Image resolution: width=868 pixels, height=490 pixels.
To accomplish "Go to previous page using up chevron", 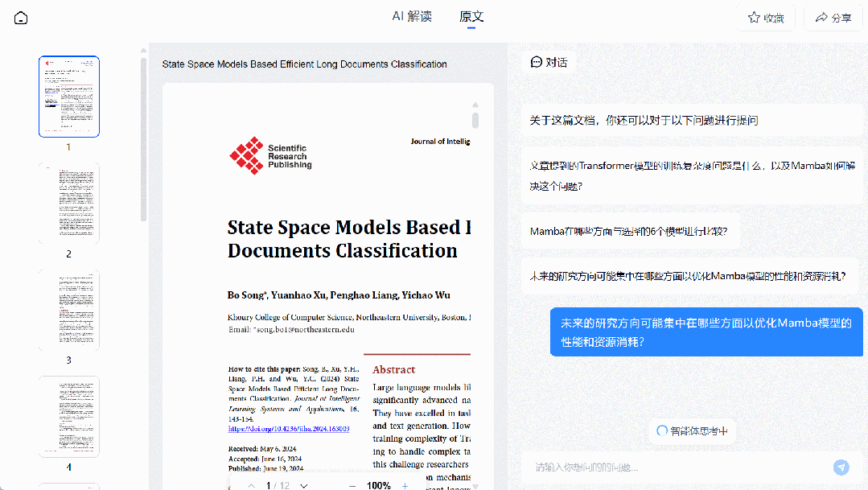I will [x=251, y=485].
